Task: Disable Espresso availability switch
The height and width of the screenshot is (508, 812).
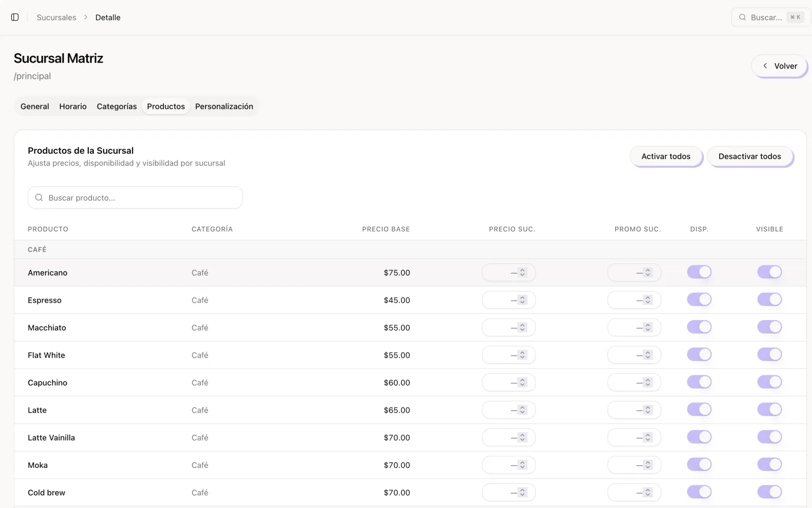Action: point(699,300)
